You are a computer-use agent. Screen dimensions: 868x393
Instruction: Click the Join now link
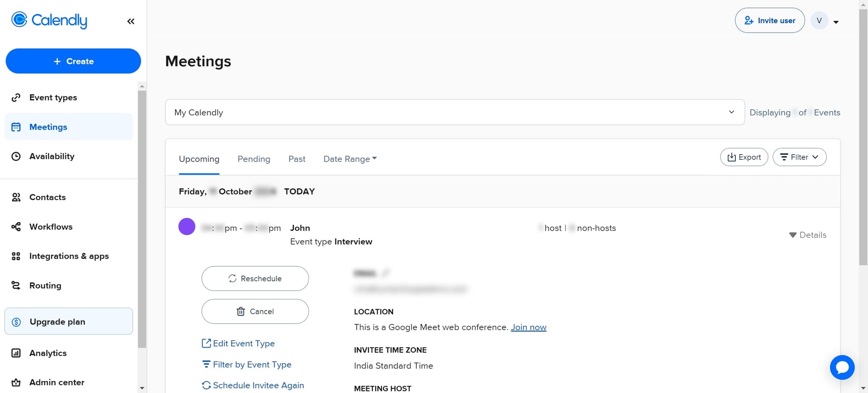(528, 327)
